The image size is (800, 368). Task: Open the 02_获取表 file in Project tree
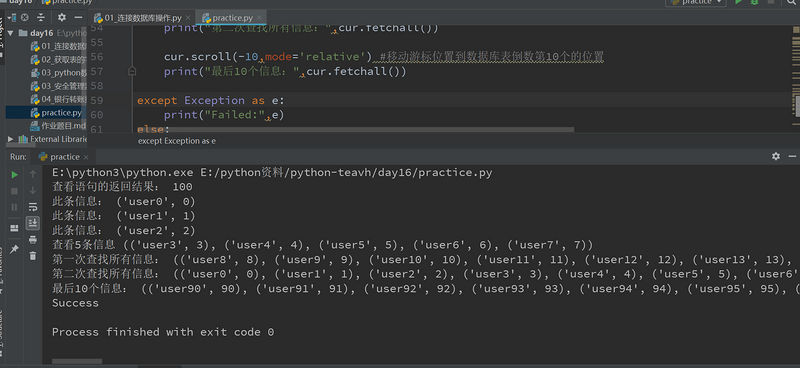[x=58, y=60]
